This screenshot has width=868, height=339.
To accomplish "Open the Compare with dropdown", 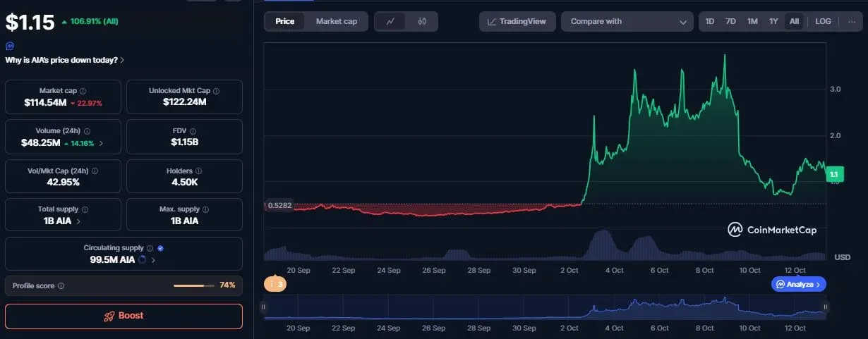I will point(627,21).
